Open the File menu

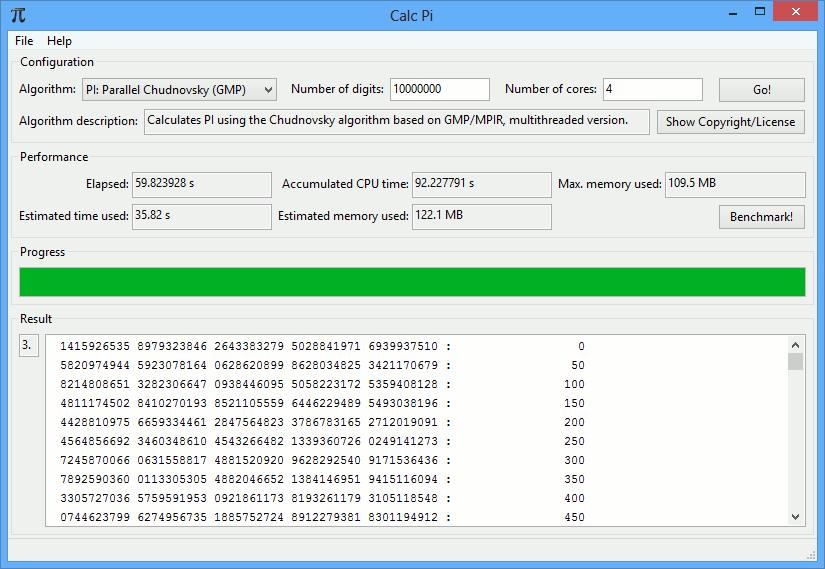(x=24, y=41)
